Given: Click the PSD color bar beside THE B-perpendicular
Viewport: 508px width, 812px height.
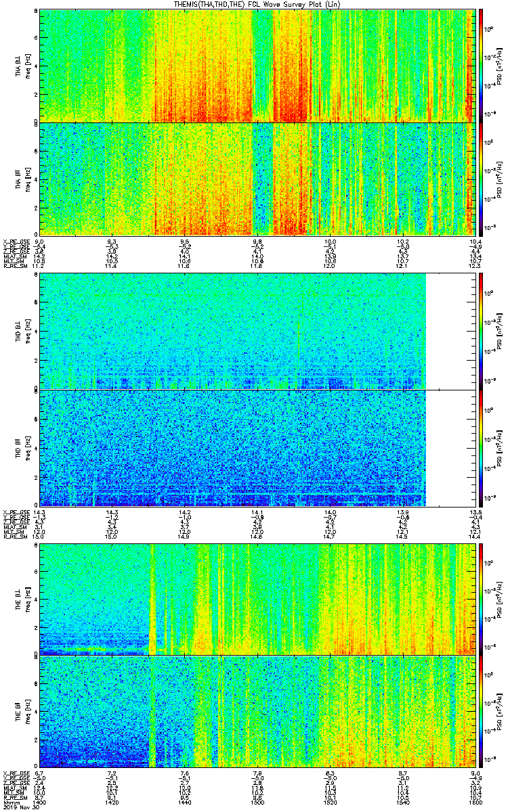Looking at the screenshot, I should tap(481, 599).
